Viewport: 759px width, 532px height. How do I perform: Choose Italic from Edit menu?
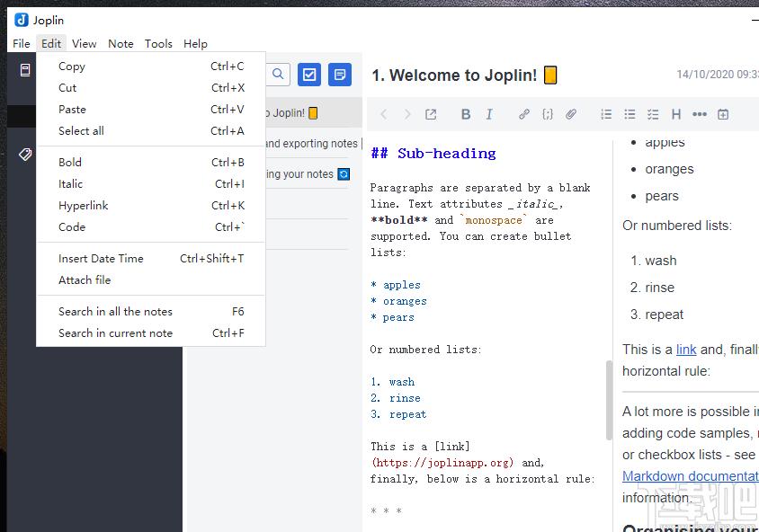click(151, 184)
